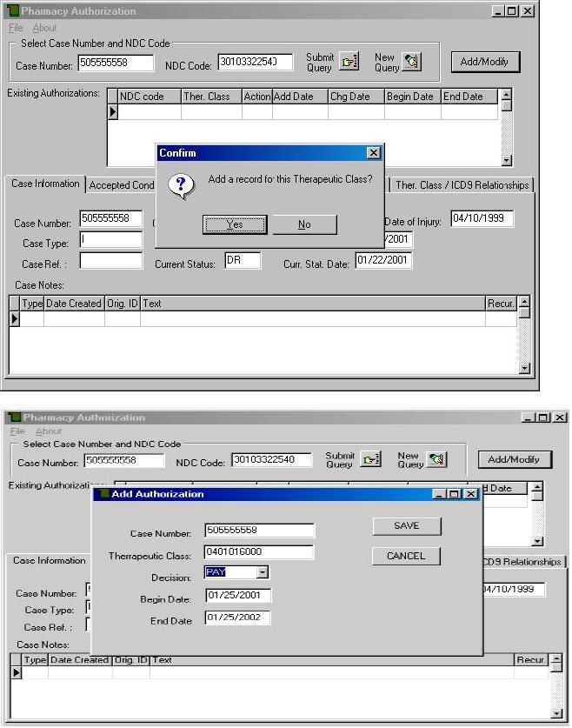Confirm by clicking the Yes button
This screenshot has width=572, height=728.
(234, 224)
